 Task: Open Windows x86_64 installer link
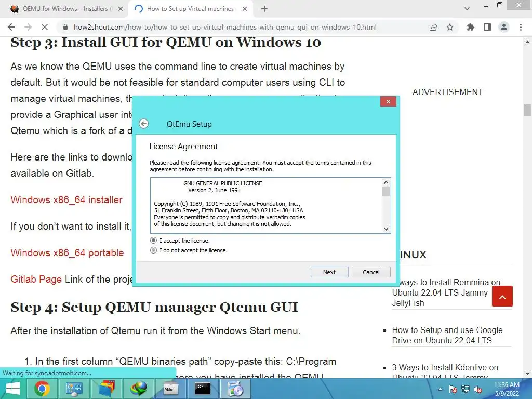pyautogui.click(x=66, y=200)
